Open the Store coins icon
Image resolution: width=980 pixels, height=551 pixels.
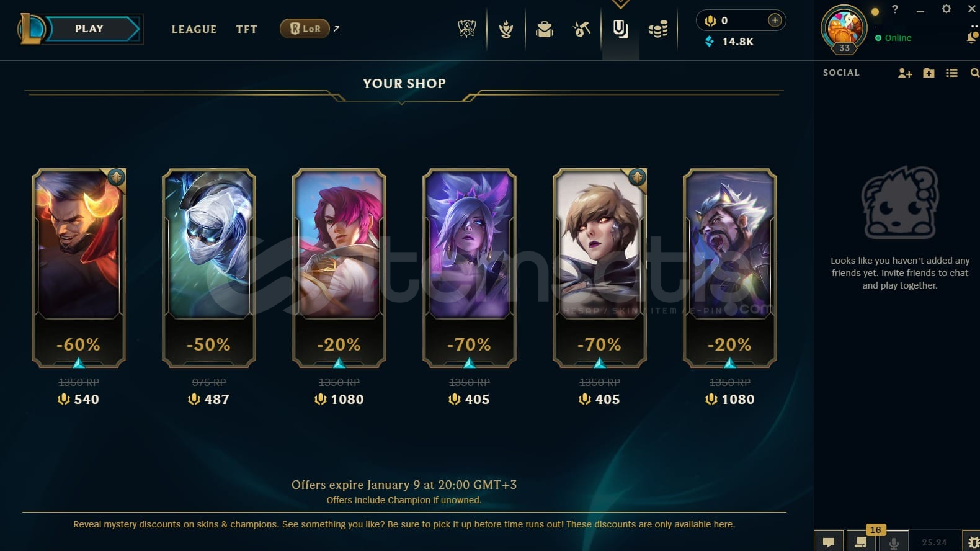[658, 29]
